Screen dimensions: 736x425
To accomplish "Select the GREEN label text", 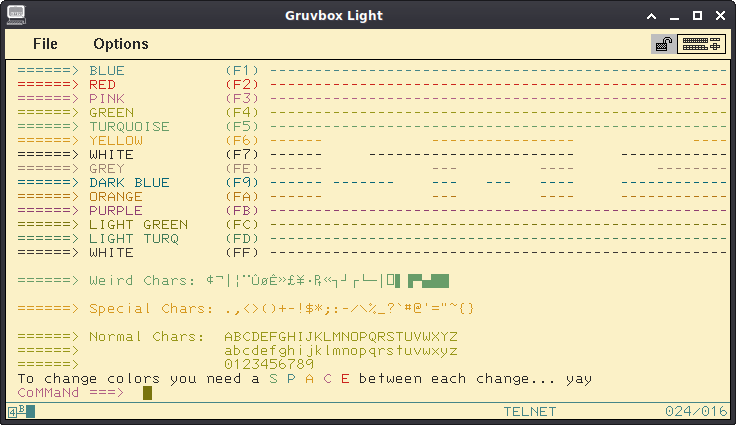I will [112, 113].
